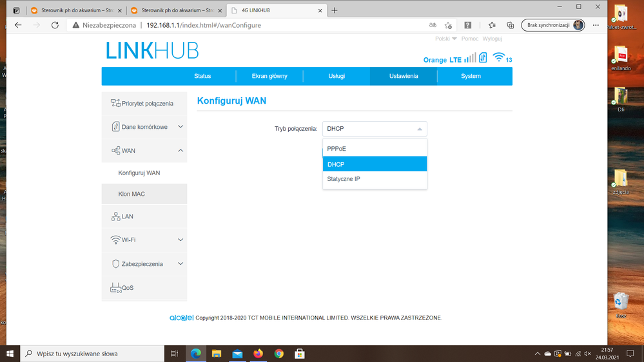
Task: Open the tab actions menu icon
Action: coord(16,10)
